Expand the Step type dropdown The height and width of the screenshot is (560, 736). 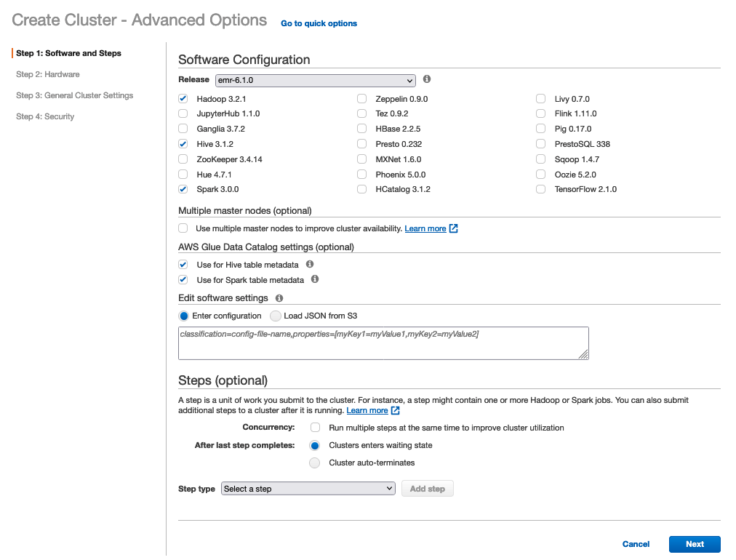point(308,489)
